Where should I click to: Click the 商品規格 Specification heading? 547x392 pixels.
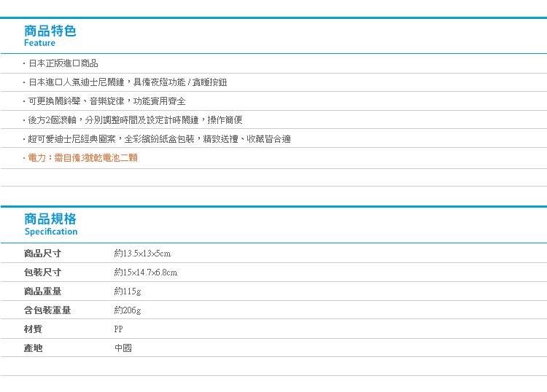(x=51, y=224)
